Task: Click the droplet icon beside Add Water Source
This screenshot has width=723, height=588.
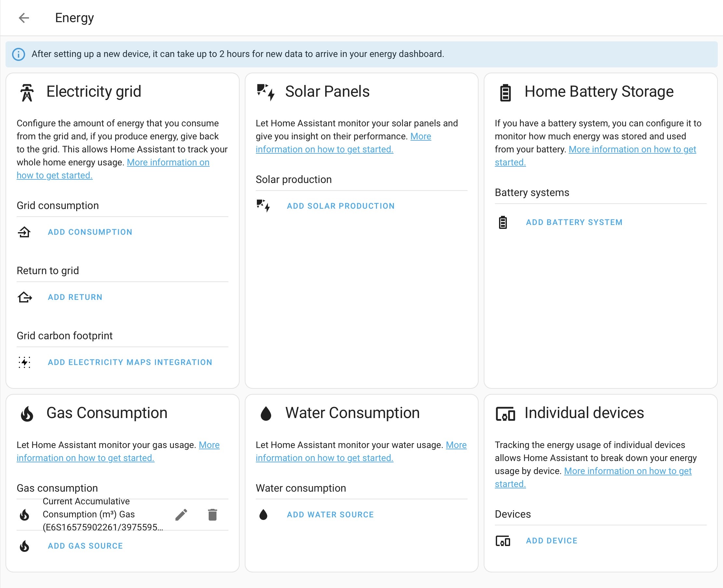Action: (263, 514)
